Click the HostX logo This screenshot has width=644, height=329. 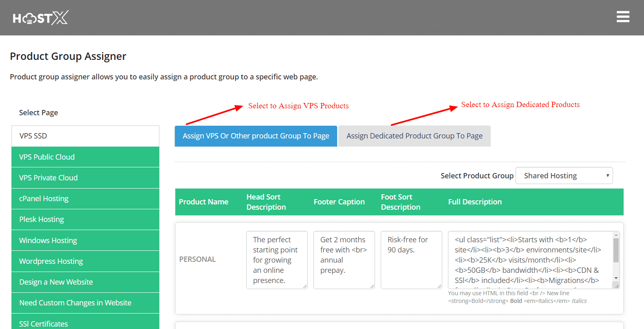(40, 18)
